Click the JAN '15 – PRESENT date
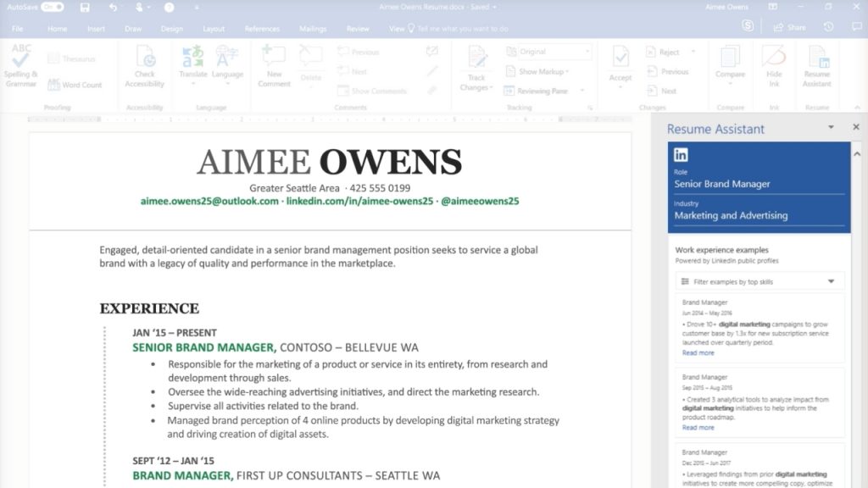Viewport: 868px width, 488px height. tap(175, 332)
